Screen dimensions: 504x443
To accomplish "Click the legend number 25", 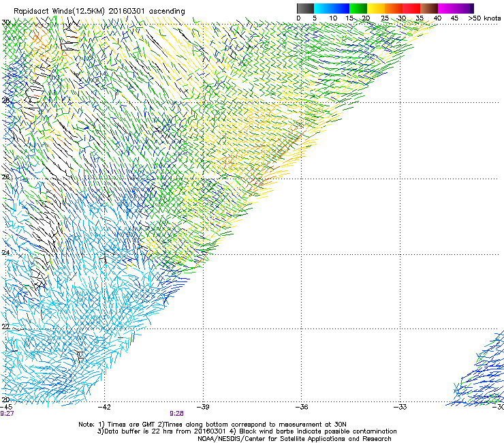I will click(x=385, y=18).
